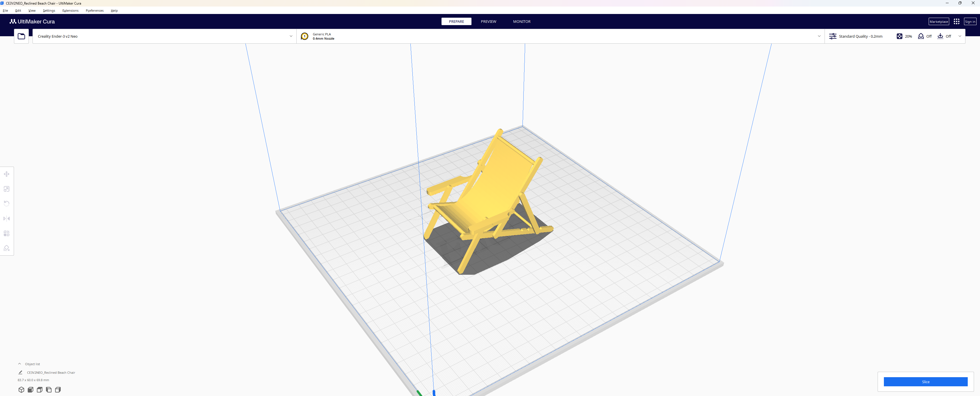Image resolution: width=980 pixels, height=396 pixels.
Task: Open the Extensions menu
Action: (70, 11)
